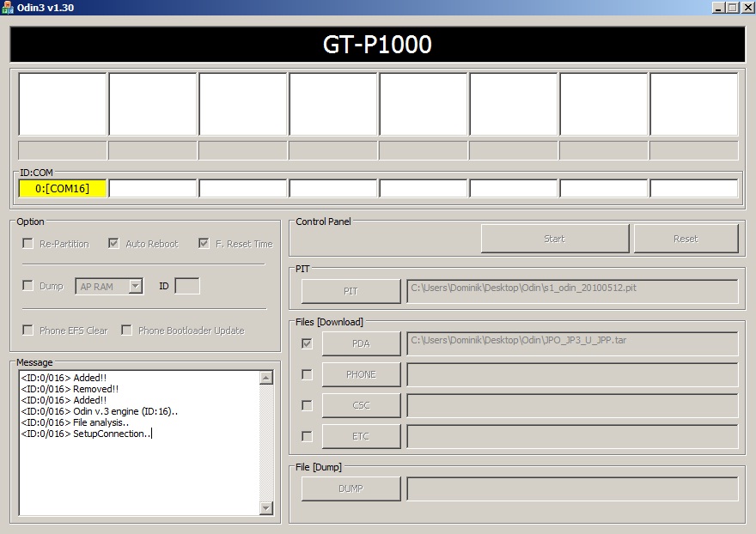756x534 pixels.
Task: Maximize the Odin3 window
Action: [732, 7]
